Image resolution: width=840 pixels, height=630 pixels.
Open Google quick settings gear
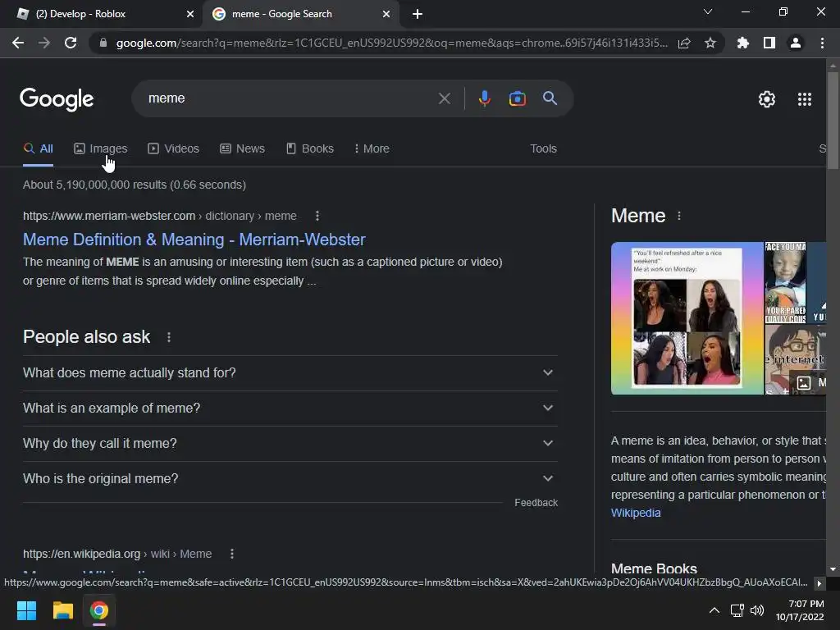point(767,99)
